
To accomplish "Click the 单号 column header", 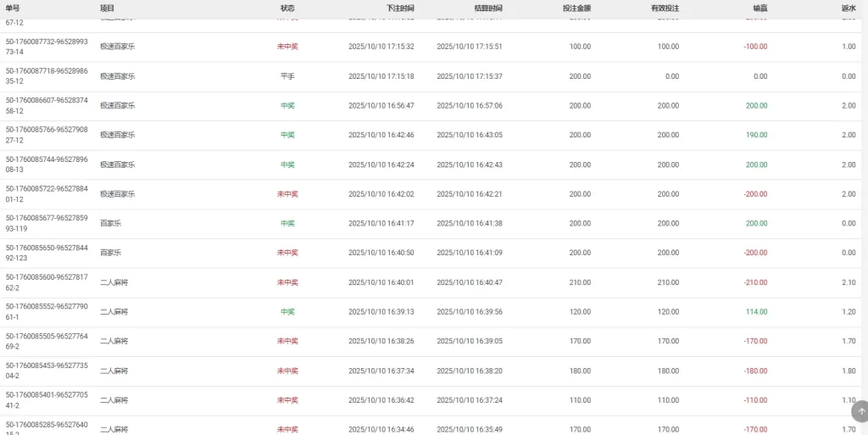I will [13, 8].
